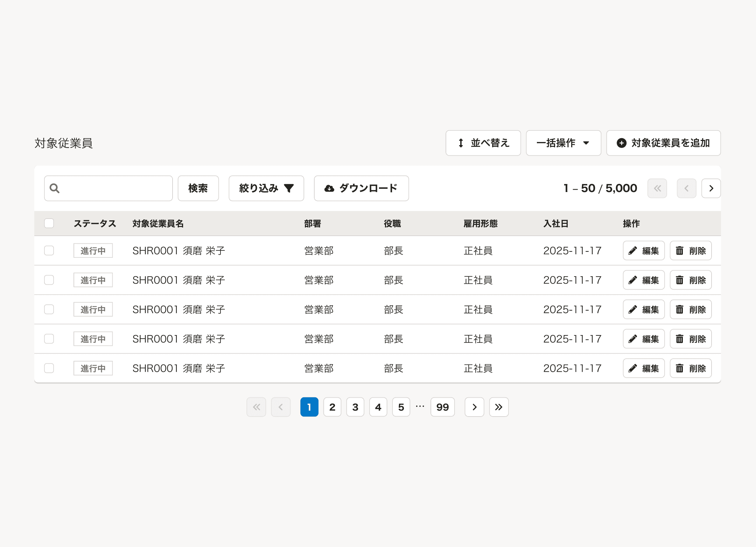Check the checkbox on the first employee row

49,250
